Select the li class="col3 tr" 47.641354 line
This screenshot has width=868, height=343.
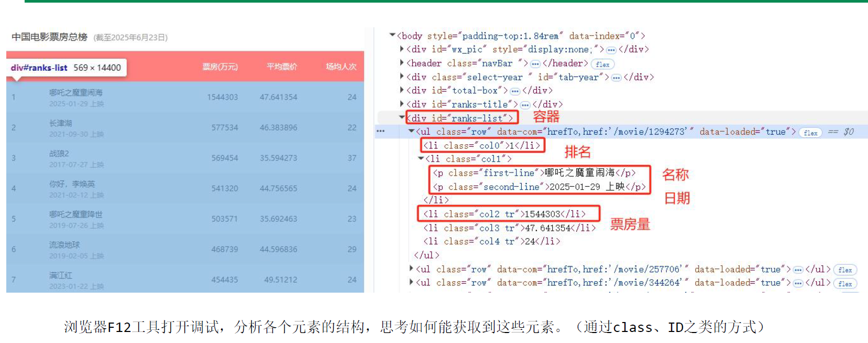coord(510,228)
